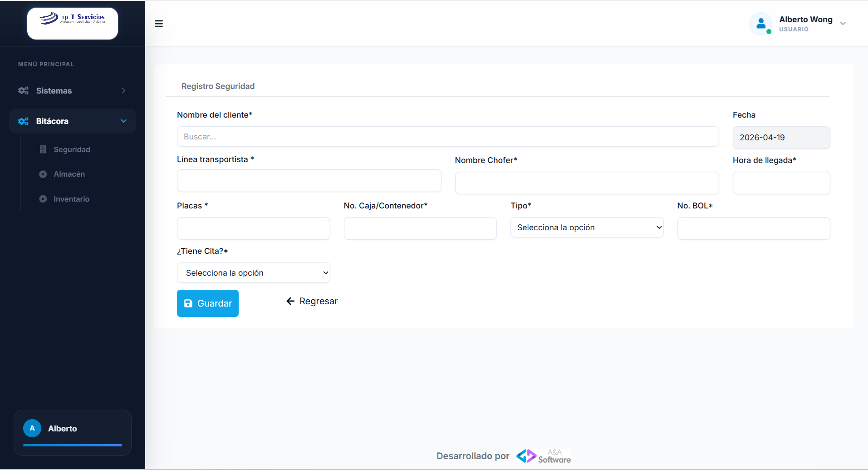
Task: Click the Desarrollado por footer text
Action: (x=473, y=456)
